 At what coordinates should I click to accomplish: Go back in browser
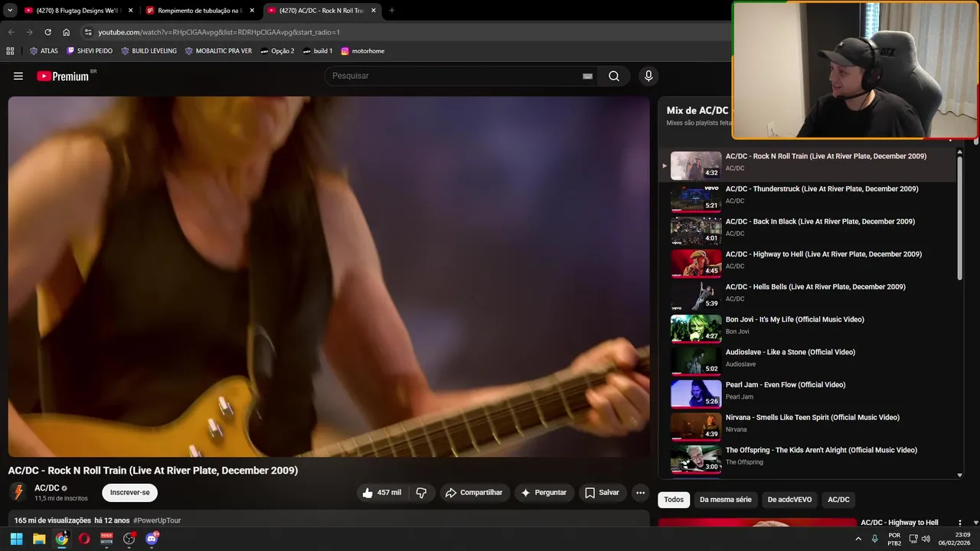point(11,32)
